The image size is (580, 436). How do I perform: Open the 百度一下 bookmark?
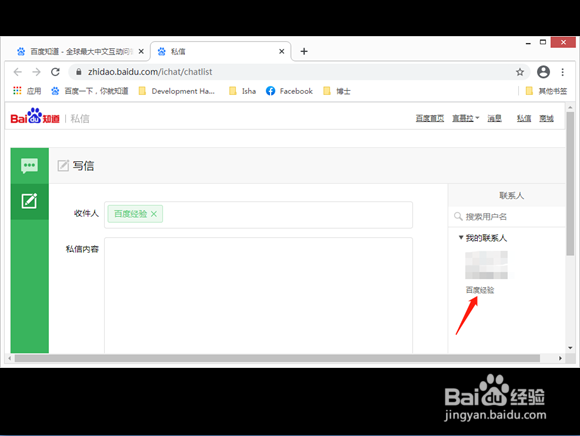tap(90, 91)
